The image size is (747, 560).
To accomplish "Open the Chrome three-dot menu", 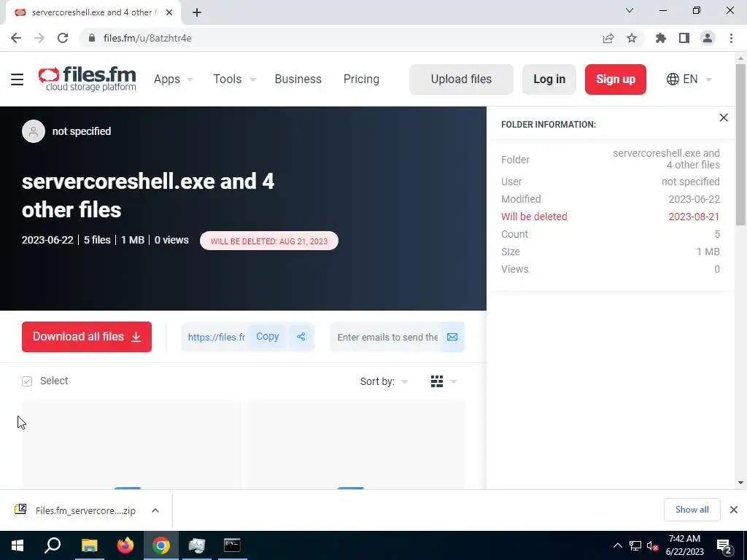I will pyautogui.click(x=731, y=38).
